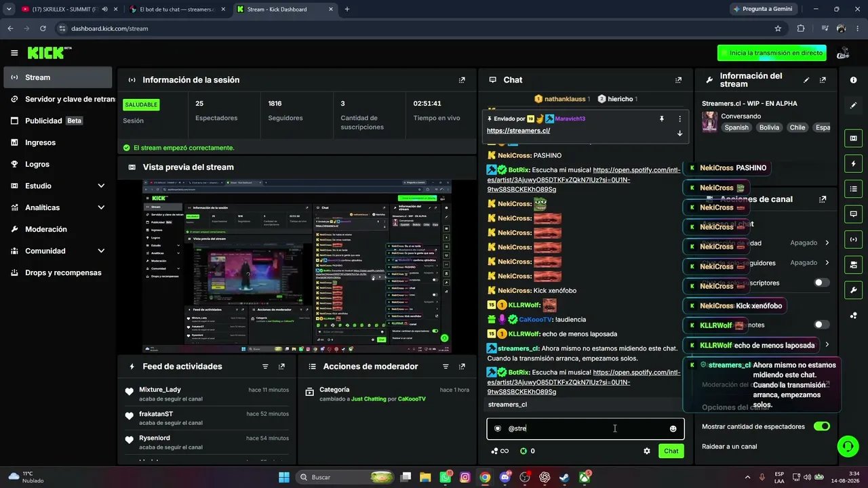Open the info icon in right rail
868x488 pixels.
coord(853,80)
